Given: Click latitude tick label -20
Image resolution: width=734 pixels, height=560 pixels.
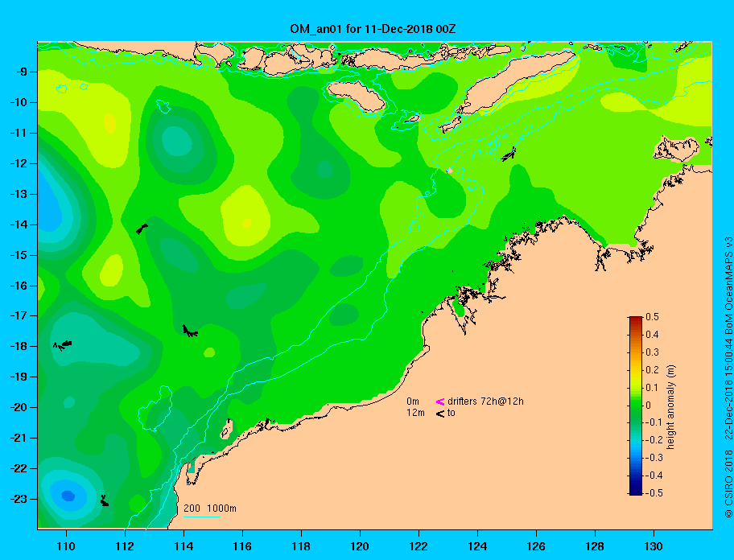Looking at the screenshot, I should pos(19,407).
